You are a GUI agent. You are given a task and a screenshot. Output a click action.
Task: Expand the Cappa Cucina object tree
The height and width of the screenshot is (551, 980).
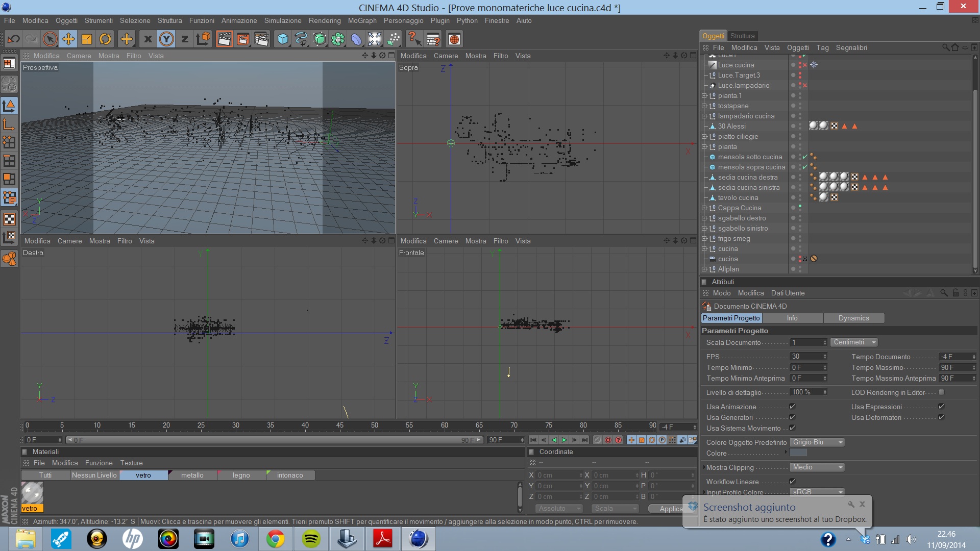point(704,208)
